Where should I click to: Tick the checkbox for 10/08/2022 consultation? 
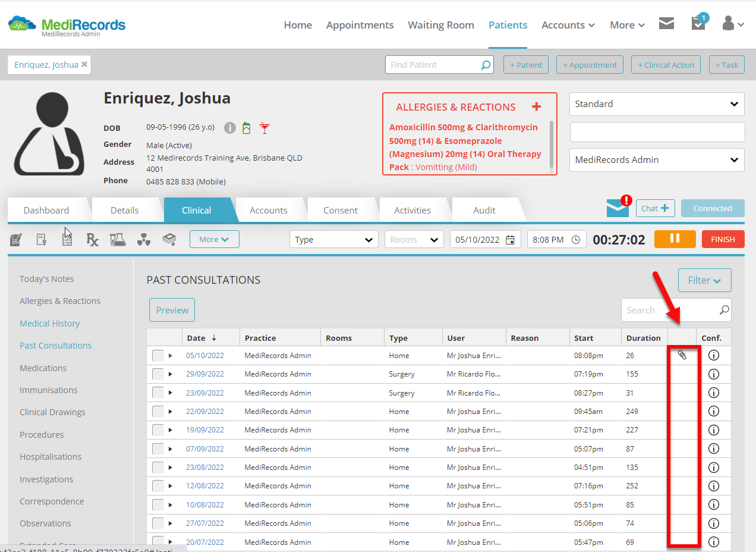pyautogui.click(x=157, y=505)
